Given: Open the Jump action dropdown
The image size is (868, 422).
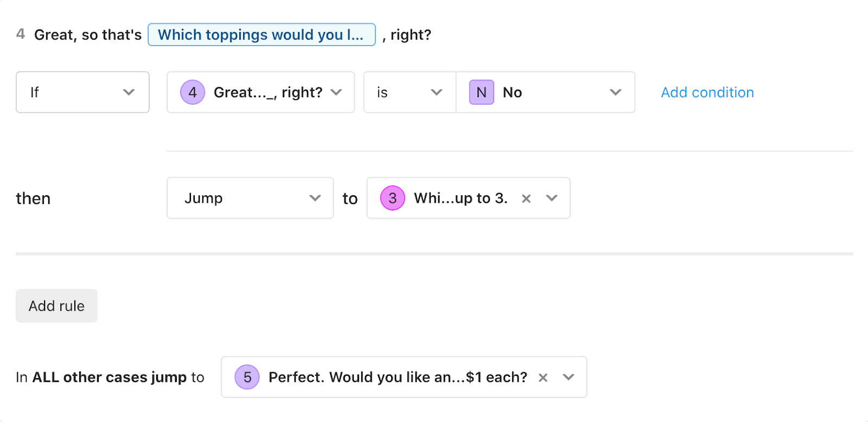Looking at the screenshot, I should point(250,198).
